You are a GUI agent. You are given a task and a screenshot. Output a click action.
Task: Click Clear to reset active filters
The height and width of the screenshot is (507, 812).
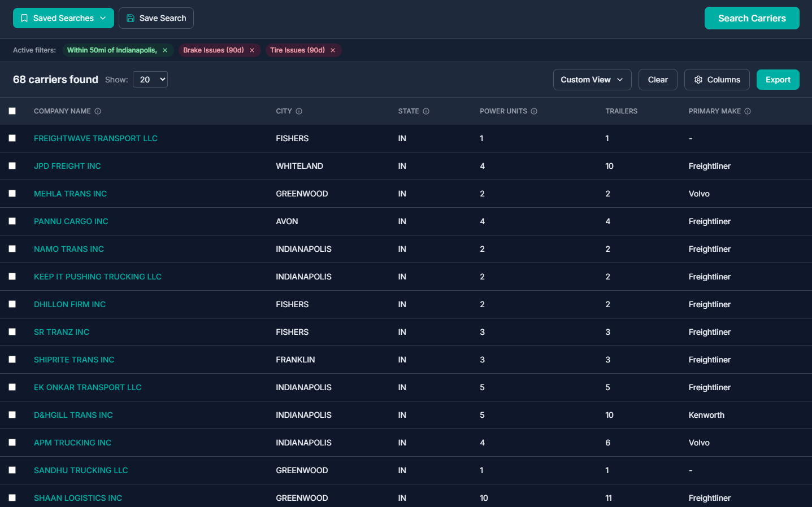658,79
